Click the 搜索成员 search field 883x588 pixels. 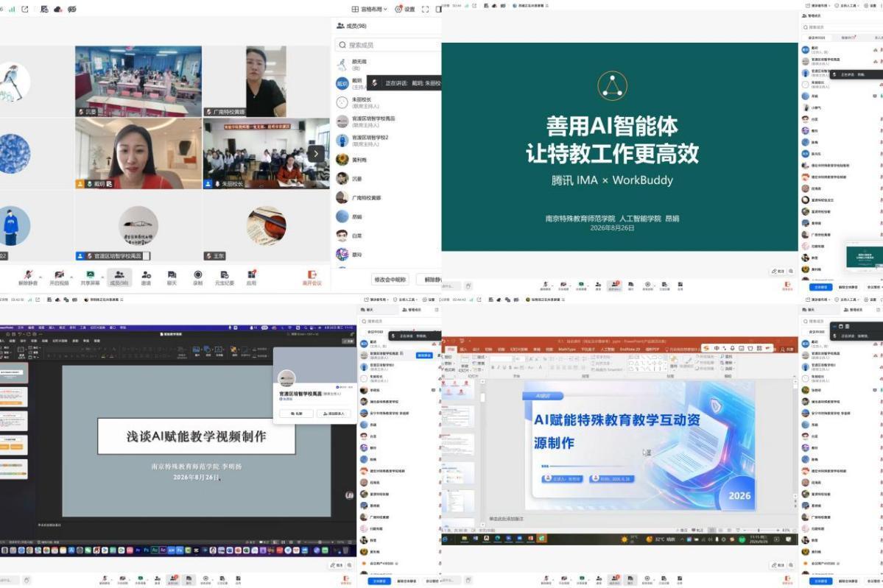pyautogui.click(x=388, y=44)
